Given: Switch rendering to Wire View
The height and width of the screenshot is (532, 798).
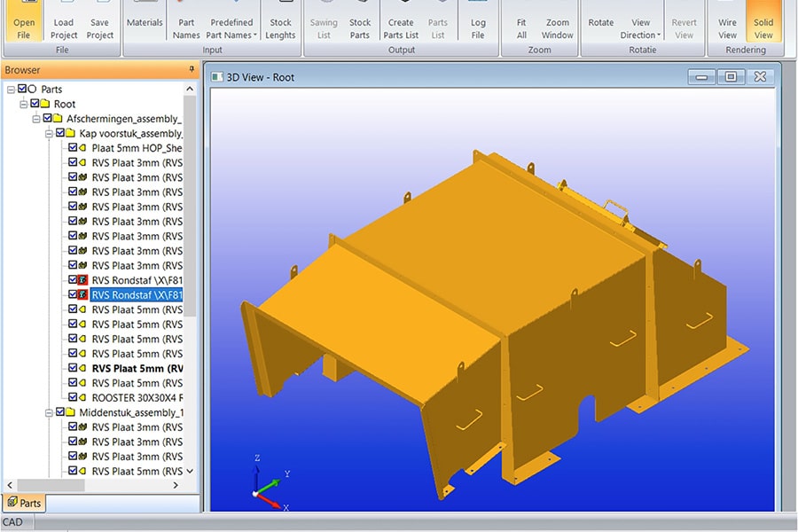Looking at the screenshot, I should (727, 20).
